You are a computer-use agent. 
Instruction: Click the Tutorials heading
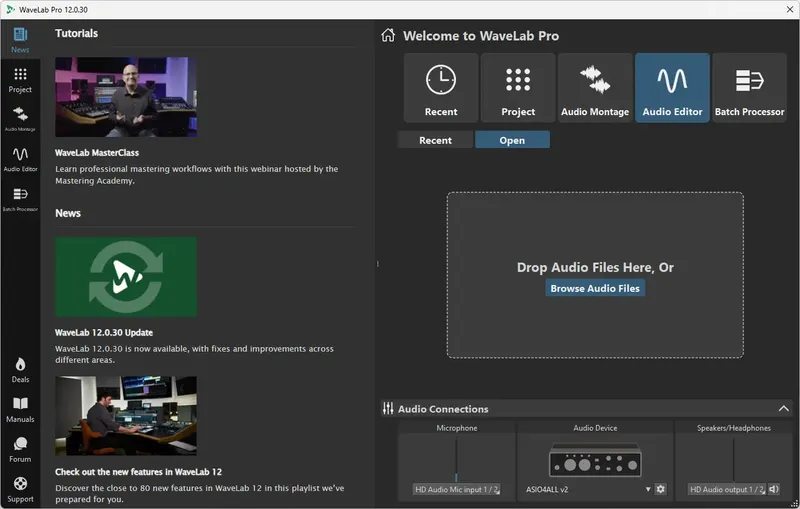point(77,33)
